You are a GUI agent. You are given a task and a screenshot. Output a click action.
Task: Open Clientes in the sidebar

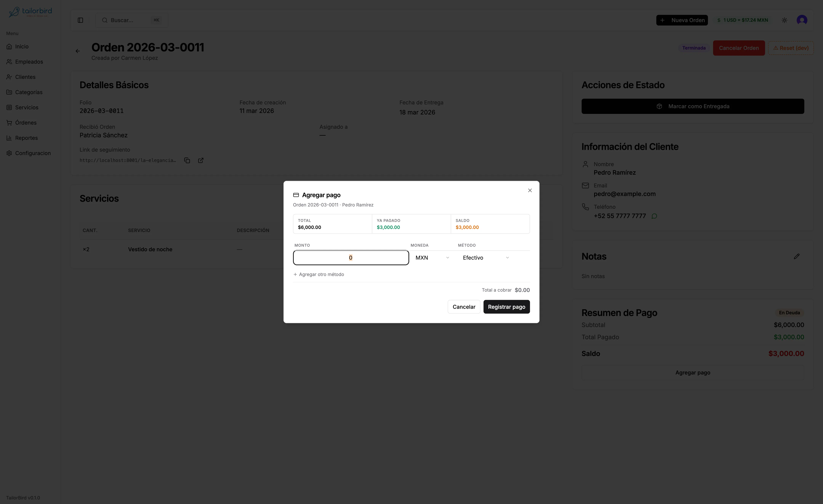(30, 77)
